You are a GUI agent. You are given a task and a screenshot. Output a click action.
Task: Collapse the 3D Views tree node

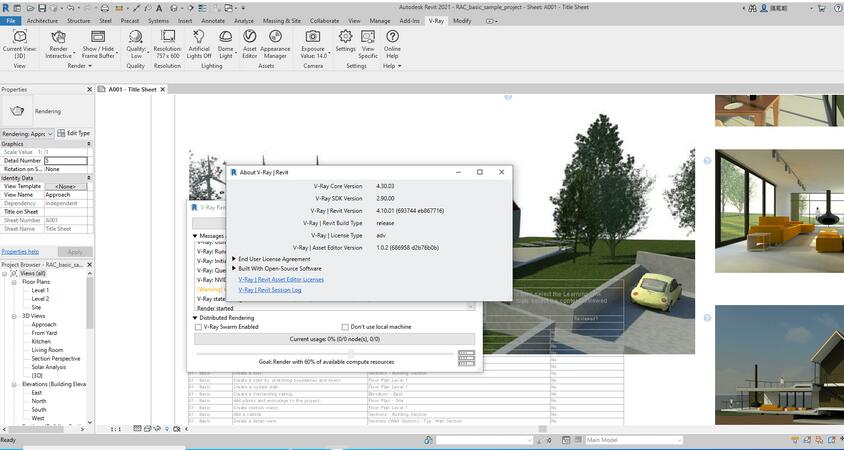[14, 316]
